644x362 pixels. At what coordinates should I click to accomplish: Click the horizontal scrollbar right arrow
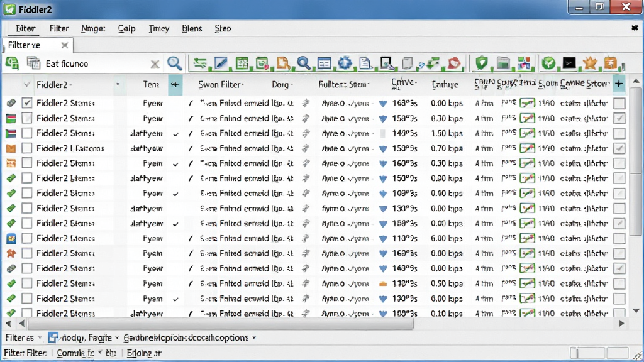(x=622, y=324)
